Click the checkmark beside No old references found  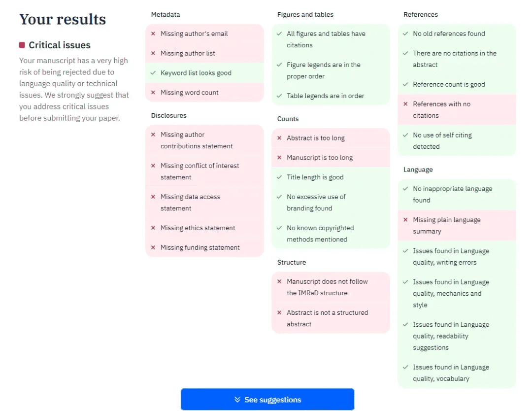point(405,34)
